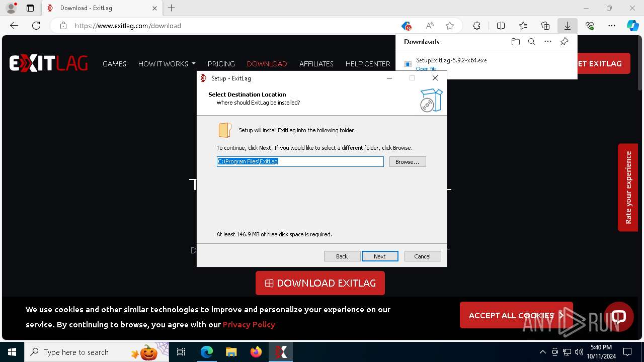Open Browser essentials heart icon
Screen dimensions: 644x362
point(590,26)
